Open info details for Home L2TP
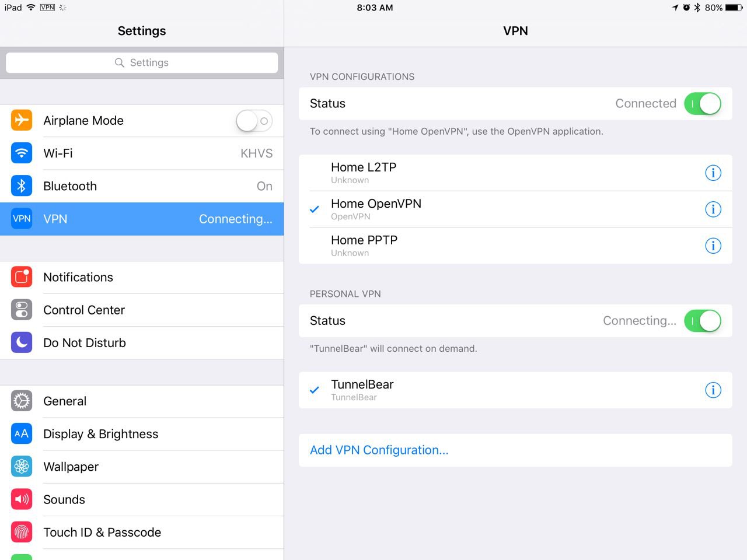This screenshot has width=747, height=560. pyautogui.click(x=713, y=173)
